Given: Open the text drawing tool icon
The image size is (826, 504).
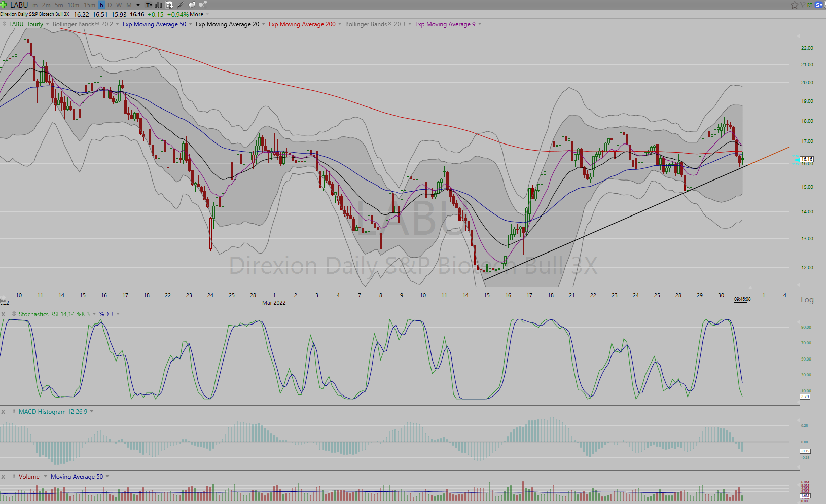Looking at the screenshot, I should [x=149, y=5].
